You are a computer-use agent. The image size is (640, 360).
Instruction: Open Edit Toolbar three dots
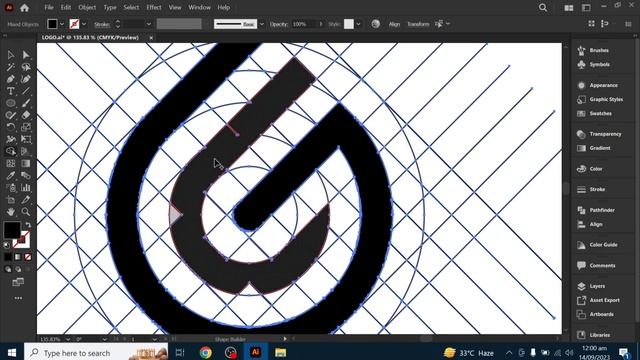18,298
